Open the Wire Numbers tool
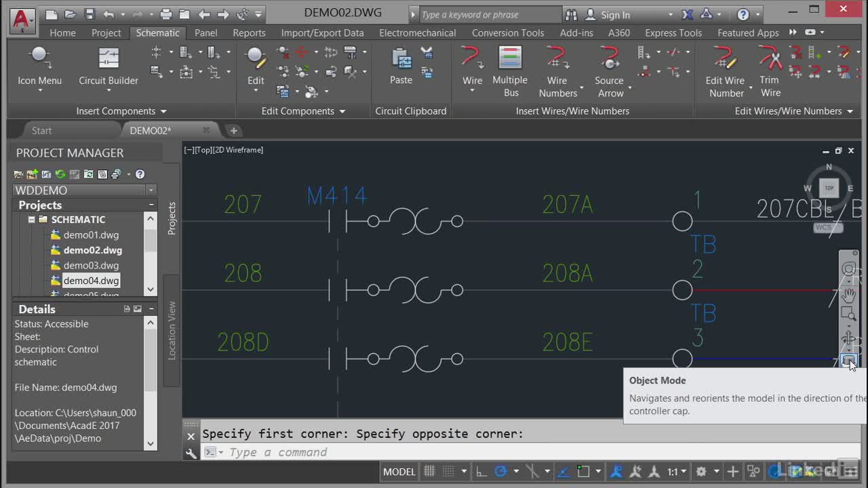Viewport: 868px width, 488px height. click(x=558, y=72)
